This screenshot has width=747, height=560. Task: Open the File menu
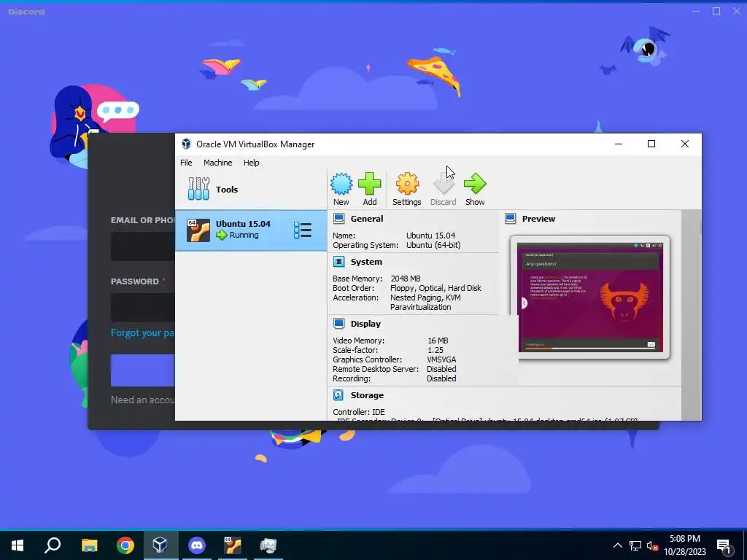(186, 163)
